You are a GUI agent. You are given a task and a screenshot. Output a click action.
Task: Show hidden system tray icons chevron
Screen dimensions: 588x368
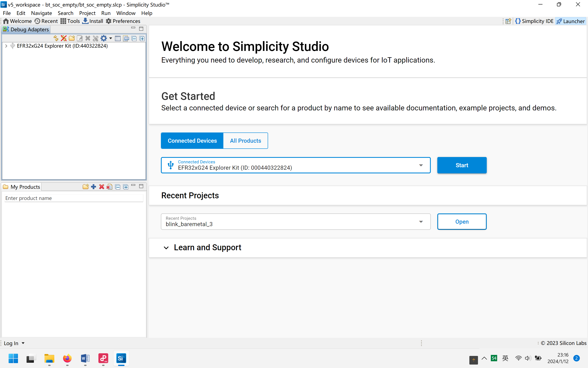(484, 358)
